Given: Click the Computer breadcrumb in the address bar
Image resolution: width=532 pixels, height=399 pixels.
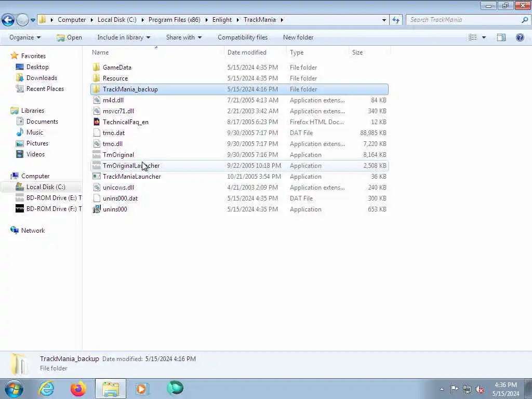Looking at the screenshot, I should [72, 20].
